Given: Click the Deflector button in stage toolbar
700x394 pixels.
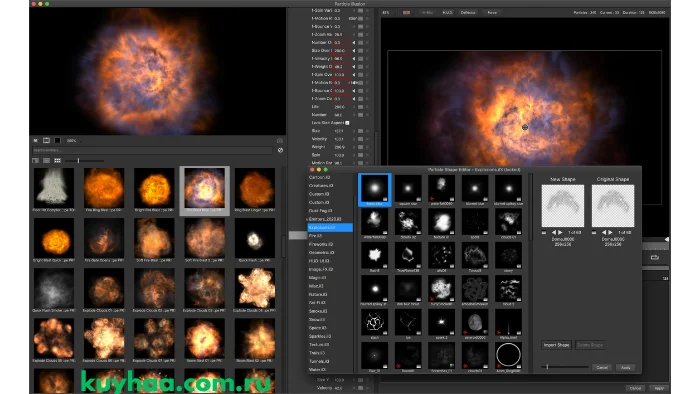Looking at the screenshot, I should tap(468, 12).
